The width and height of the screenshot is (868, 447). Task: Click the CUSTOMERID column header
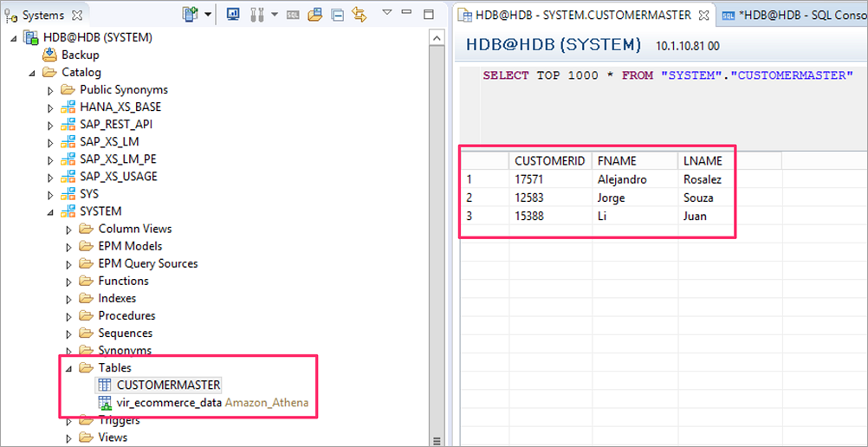tap(550, 161)
